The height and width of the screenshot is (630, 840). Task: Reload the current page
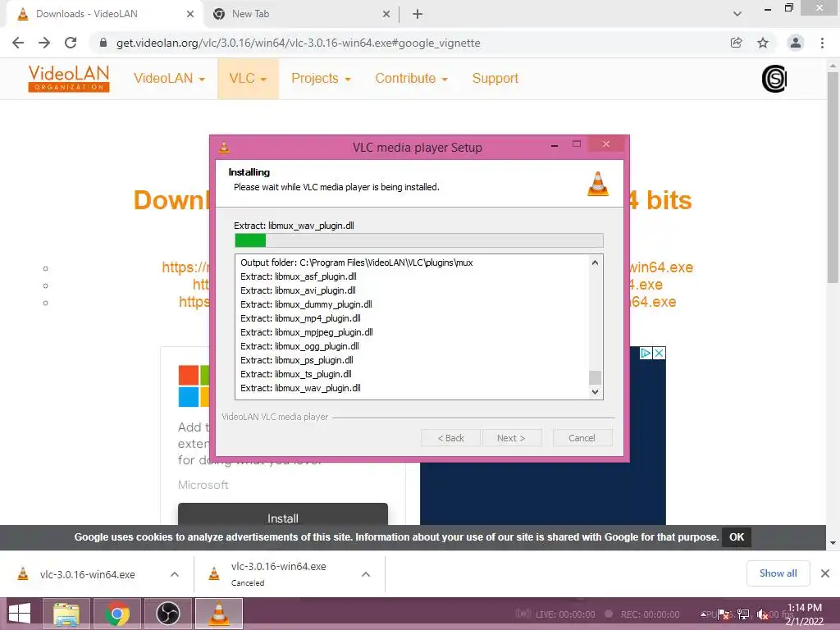pos(71,43)
